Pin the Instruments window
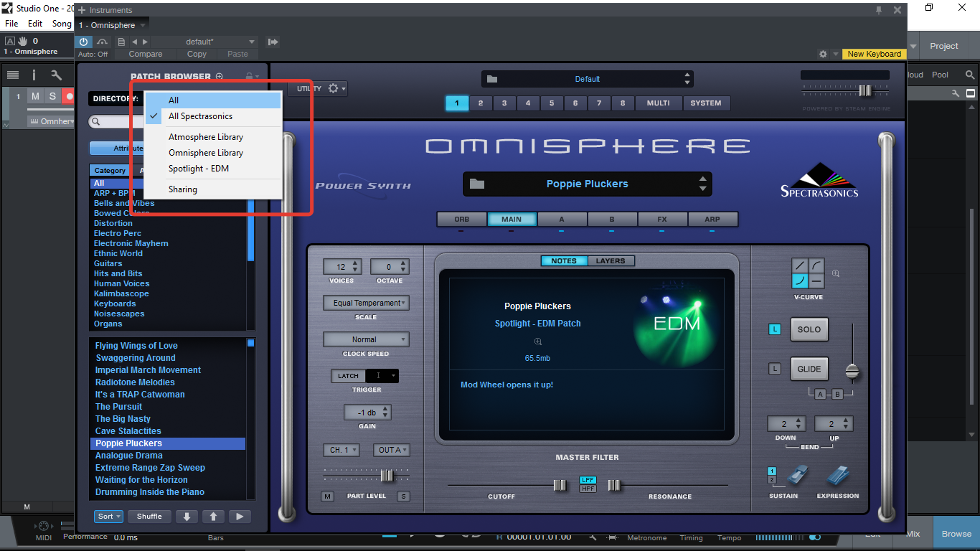 pyautogui.click(x=879, y=10)
